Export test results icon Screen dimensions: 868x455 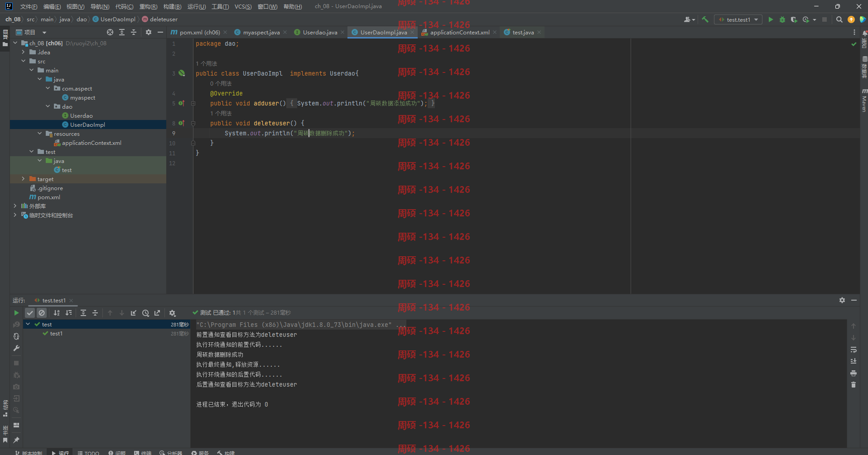157,313
